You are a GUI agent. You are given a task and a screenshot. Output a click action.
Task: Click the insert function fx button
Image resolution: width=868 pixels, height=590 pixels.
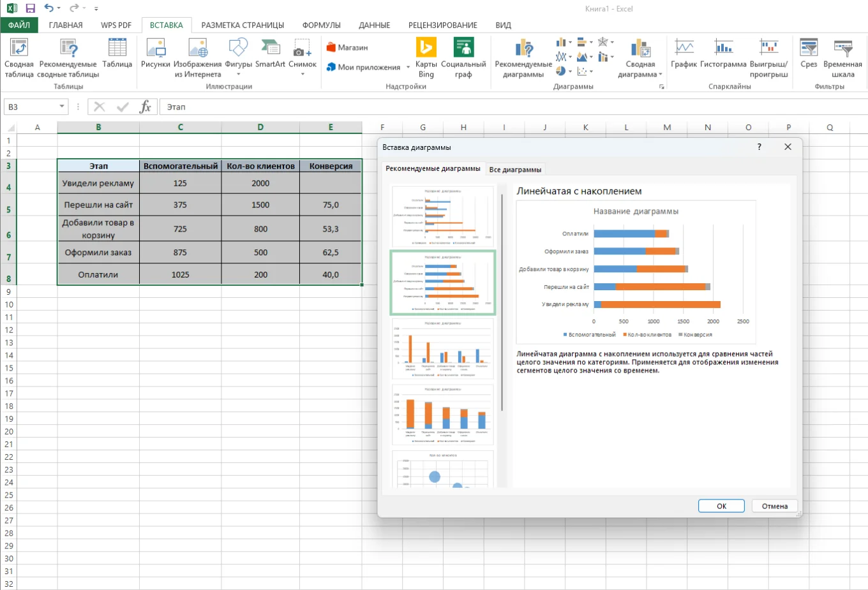[x=146, y=107]
